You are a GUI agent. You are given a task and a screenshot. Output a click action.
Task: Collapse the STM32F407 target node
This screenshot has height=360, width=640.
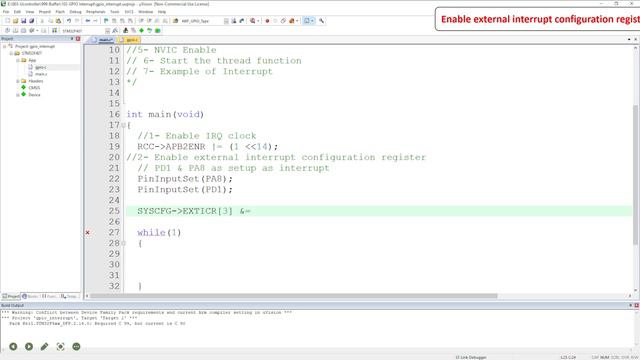[x=11, y=53]
